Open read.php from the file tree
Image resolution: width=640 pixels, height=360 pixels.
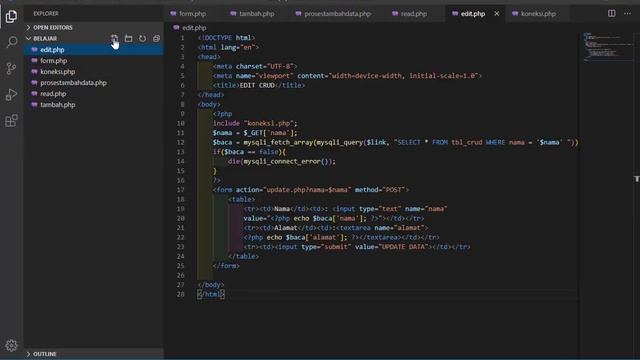(x=93, y=93)
